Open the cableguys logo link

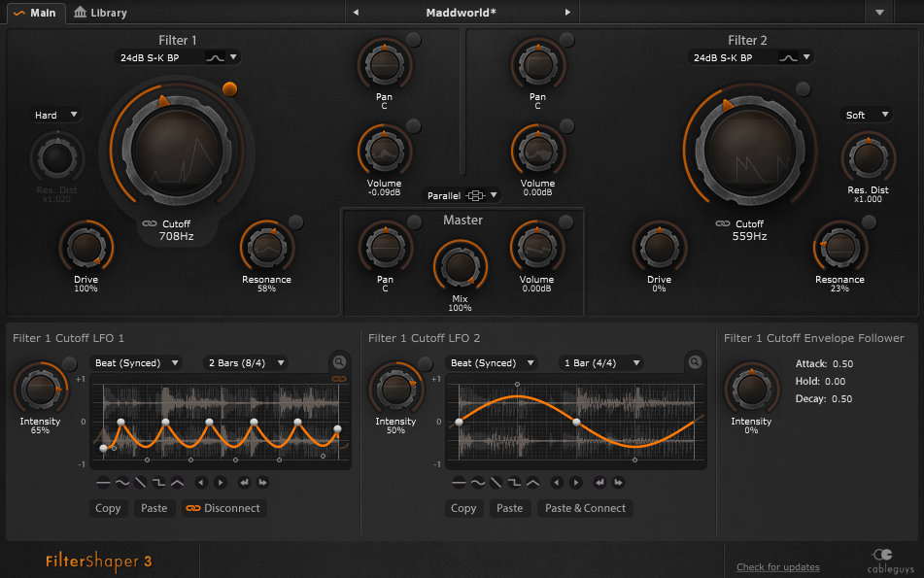pos(890,561)
